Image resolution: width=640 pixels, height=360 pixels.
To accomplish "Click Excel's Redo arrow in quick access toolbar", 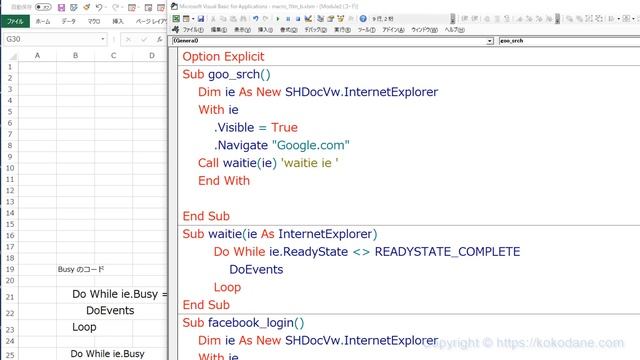I will click(116, 7).
